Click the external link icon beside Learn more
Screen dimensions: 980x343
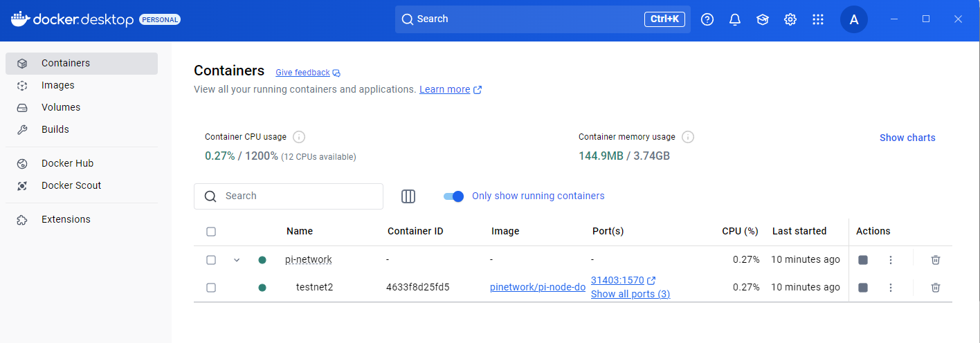[x=478, y=90]
